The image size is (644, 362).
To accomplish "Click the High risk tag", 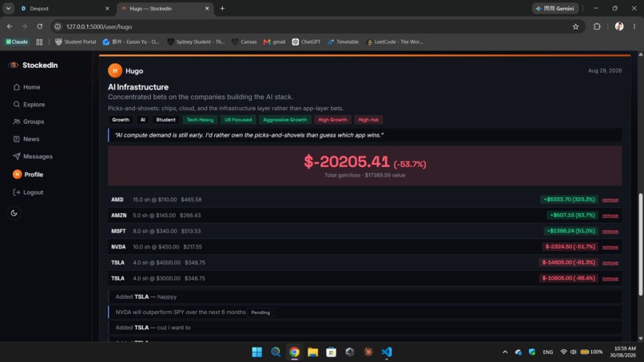I will coord(368,120).
